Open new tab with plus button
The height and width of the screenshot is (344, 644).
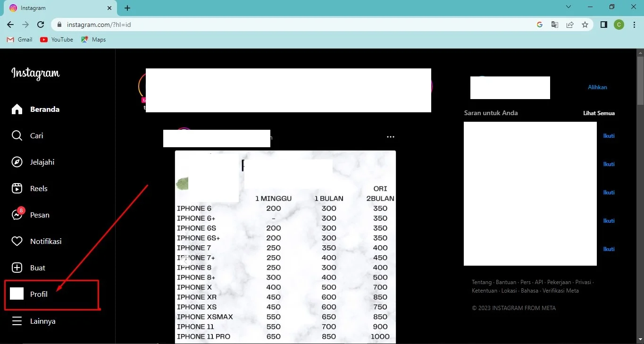127,8
